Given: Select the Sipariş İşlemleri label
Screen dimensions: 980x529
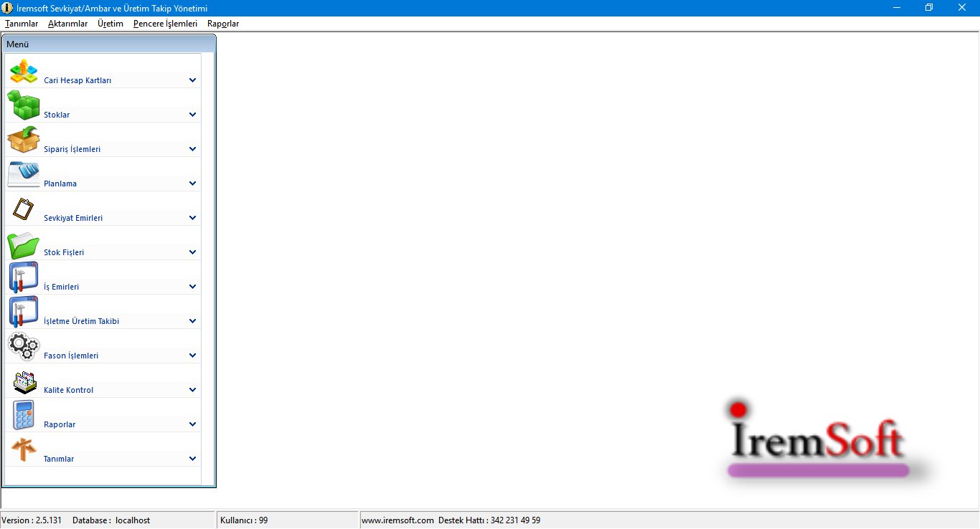Looking at the screenshot, I should (72, 150).
